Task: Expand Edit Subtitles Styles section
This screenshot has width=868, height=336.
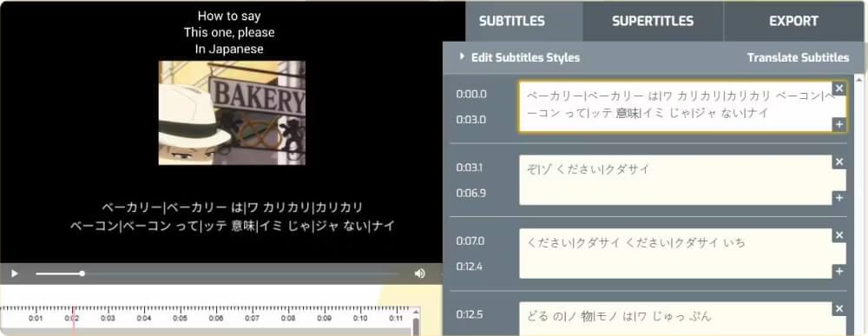Action: [x=520, y=57]
